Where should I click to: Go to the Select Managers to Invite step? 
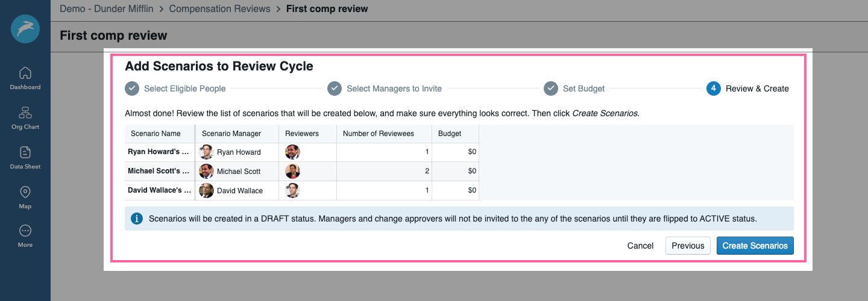coord(385,88)
